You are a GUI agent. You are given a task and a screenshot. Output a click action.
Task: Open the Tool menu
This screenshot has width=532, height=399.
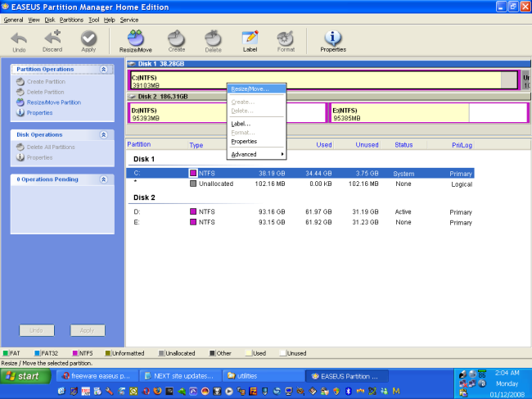(93, 20)
